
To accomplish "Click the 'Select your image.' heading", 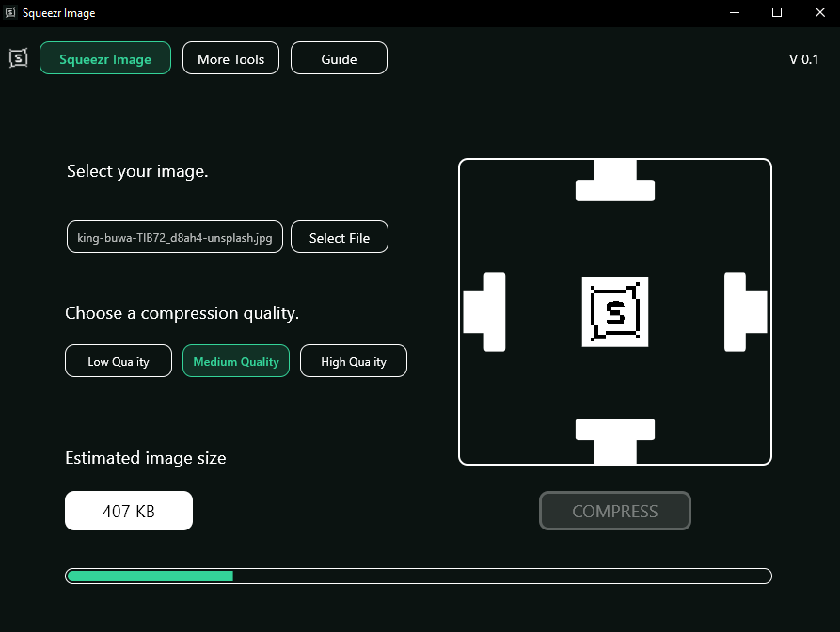I will coord(137,171).
